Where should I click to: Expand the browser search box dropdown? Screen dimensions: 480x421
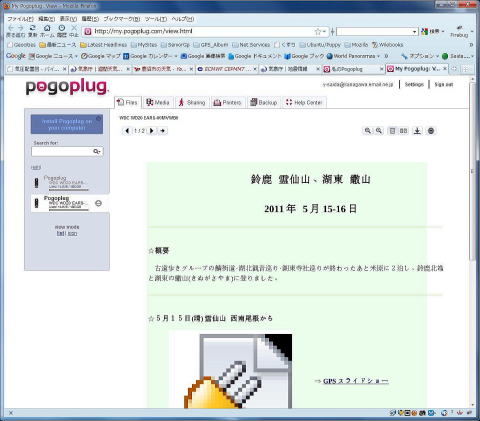pos(414,32)
